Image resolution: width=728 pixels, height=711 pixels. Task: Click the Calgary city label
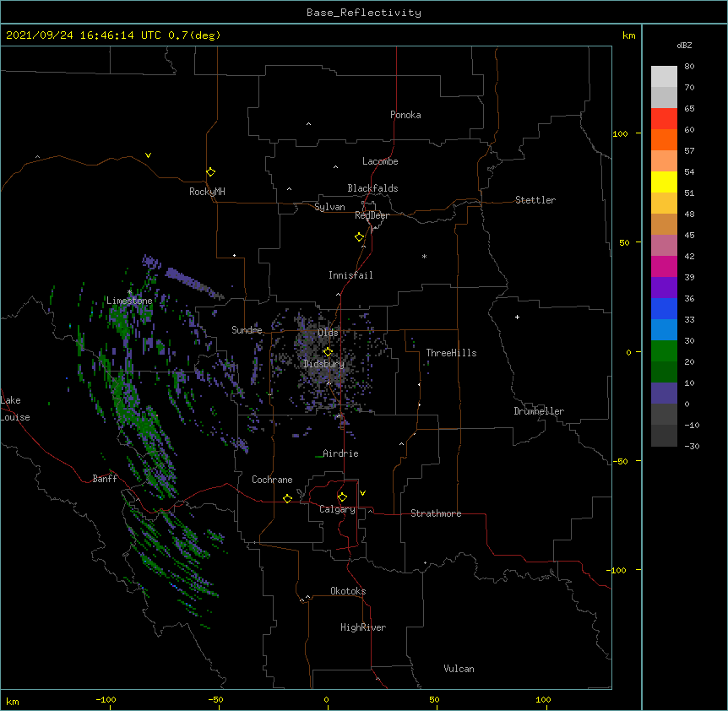coord(337,509)
